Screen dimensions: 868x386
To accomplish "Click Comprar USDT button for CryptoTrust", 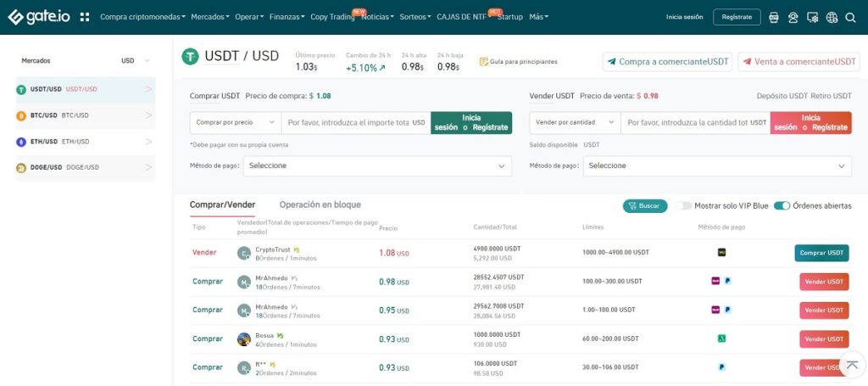I will (821, 253).
